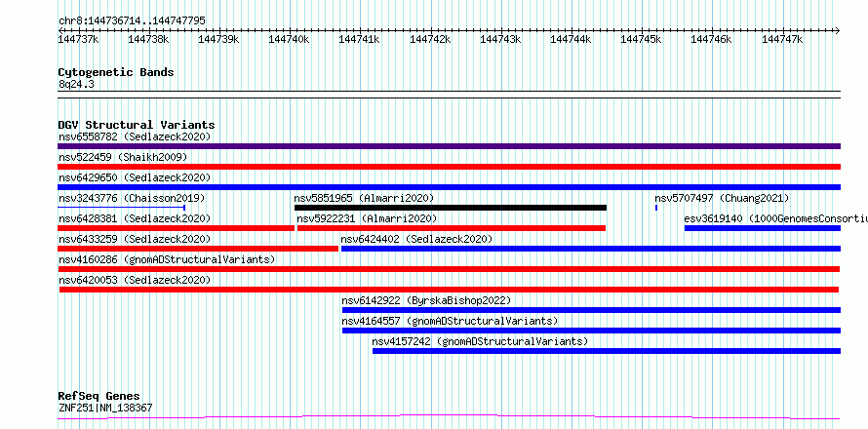Open the nsv6424402 (Sedlazeck2020) label
The width and height of the screenshot is (868, 429).
click(x=416, y=239)
